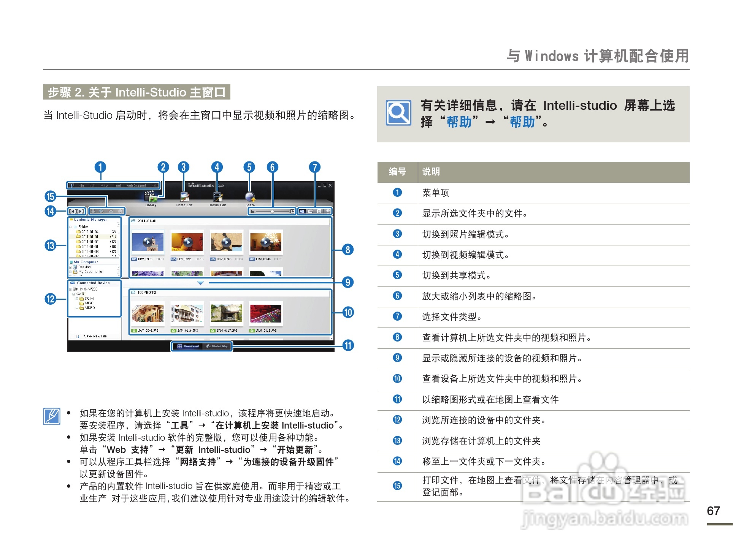The height and width of the screenshot is (560, 733).
Task: Click the thumbnail size slider handle
Action: point(272,212)
